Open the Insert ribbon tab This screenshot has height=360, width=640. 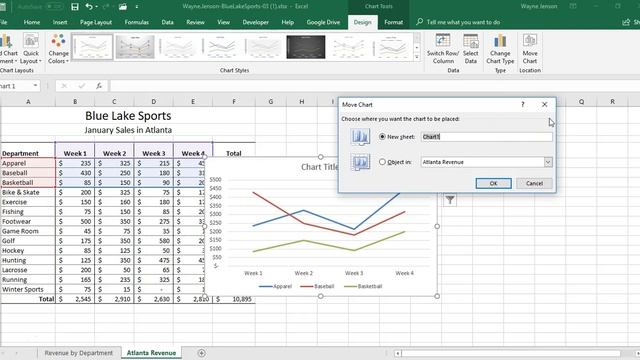click(60, 22)
